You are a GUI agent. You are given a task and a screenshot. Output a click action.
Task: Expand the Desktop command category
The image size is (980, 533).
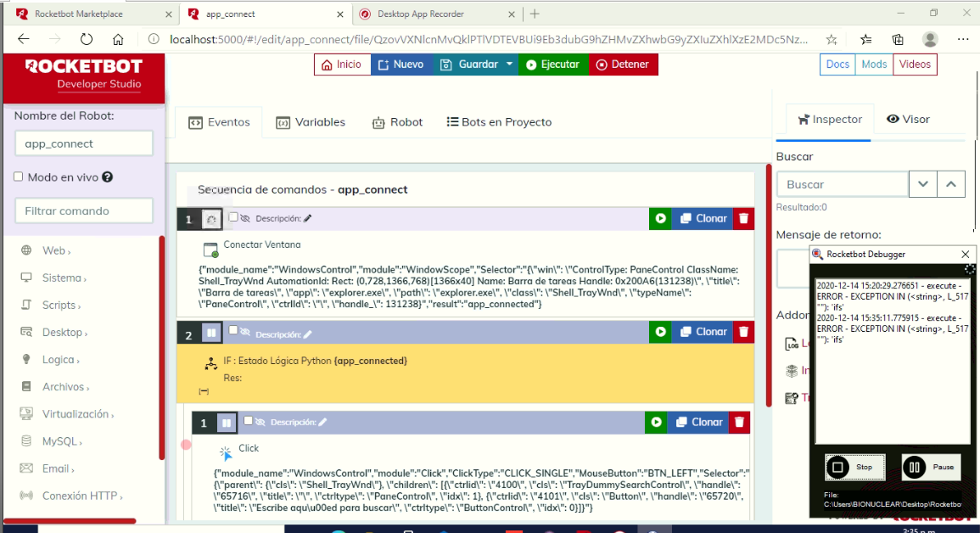click(63, 332)
